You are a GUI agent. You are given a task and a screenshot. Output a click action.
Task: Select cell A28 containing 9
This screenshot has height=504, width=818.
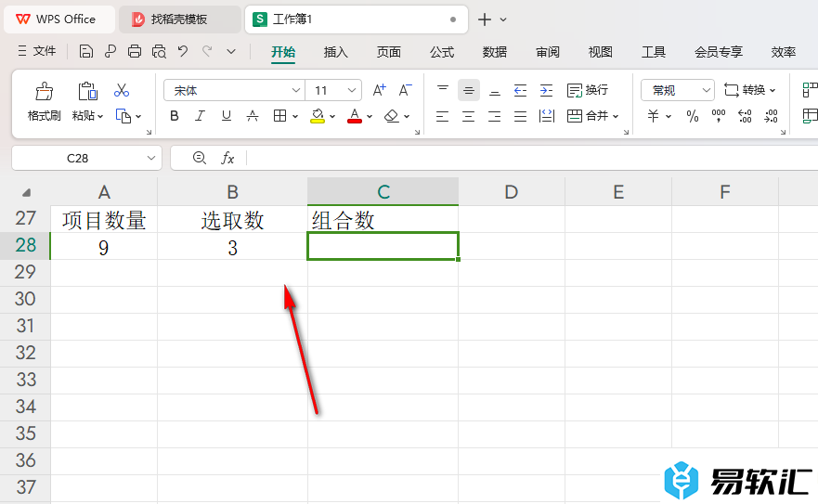pyautogui.click(x=104, y=246)
